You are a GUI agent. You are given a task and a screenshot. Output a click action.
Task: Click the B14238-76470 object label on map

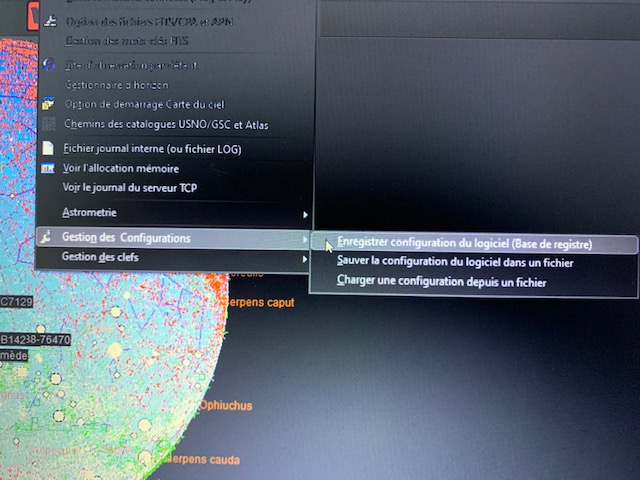point(37,340)
